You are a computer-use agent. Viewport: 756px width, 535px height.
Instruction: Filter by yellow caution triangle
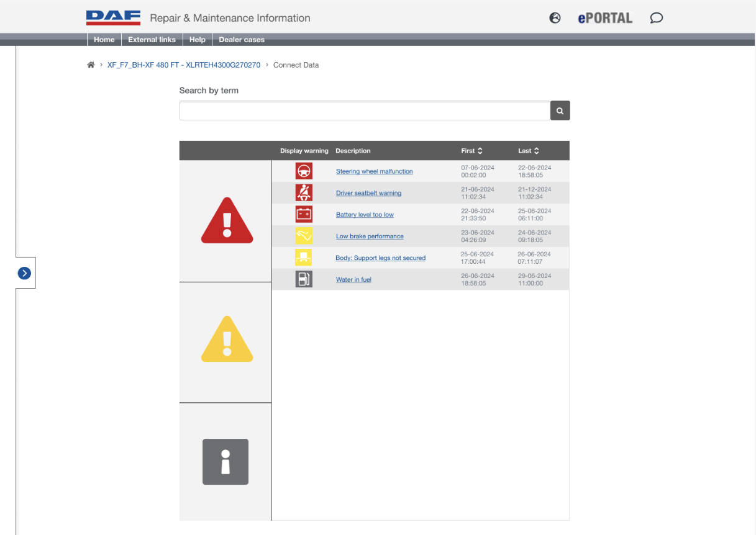tap(226, 339)
